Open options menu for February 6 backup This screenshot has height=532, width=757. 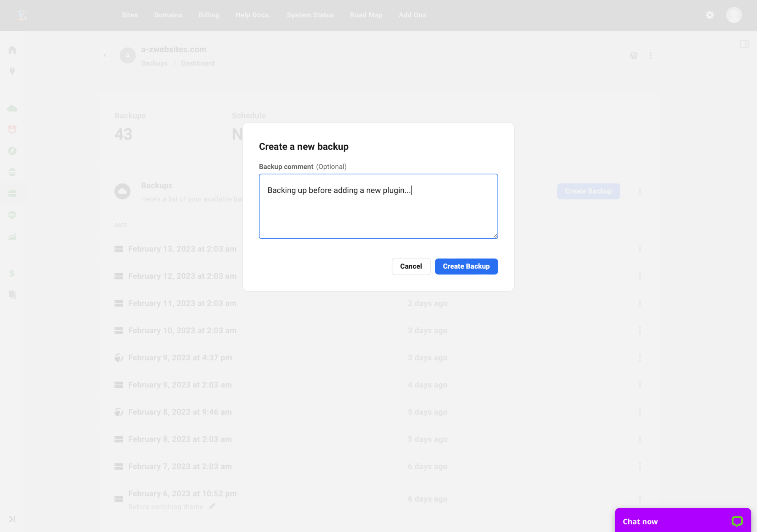point(640,499)
